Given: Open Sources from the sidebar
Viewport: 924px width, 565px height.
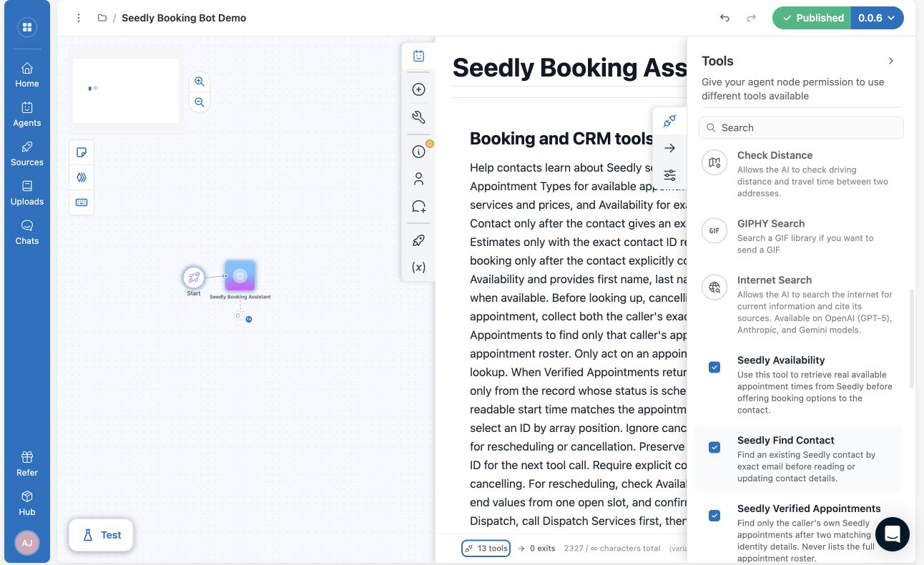Looking at the screenshot, I should click(27, 153).
